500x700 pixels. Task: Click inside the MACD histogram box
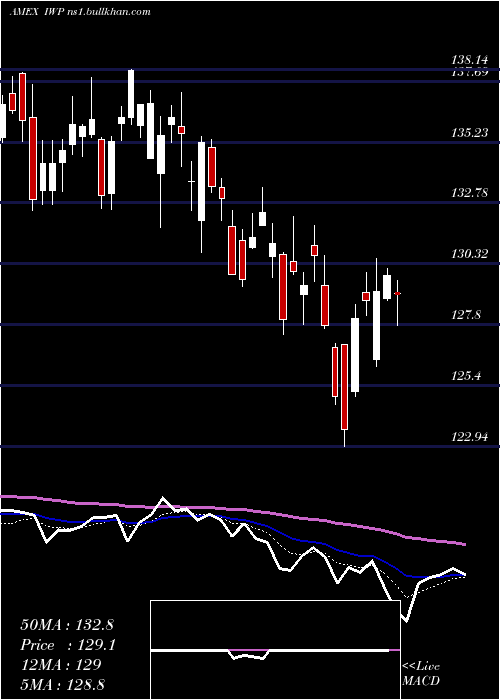click(x=275, y=650)
